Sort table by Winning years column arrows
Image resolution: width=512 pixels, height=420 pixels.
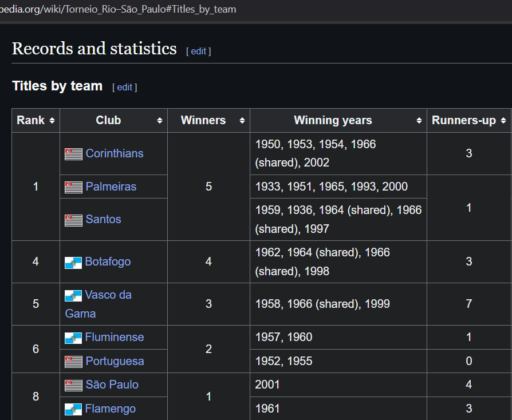coord(419,120)
